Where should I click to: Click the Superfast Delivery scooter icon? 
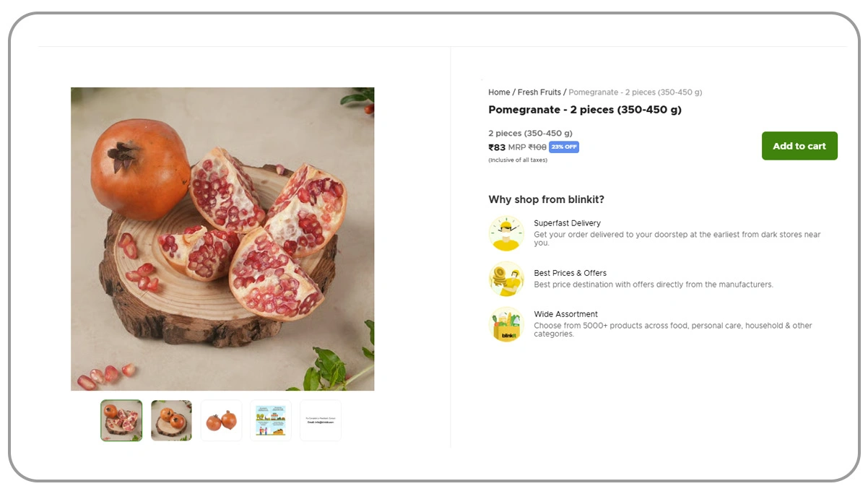pos(506,233)
